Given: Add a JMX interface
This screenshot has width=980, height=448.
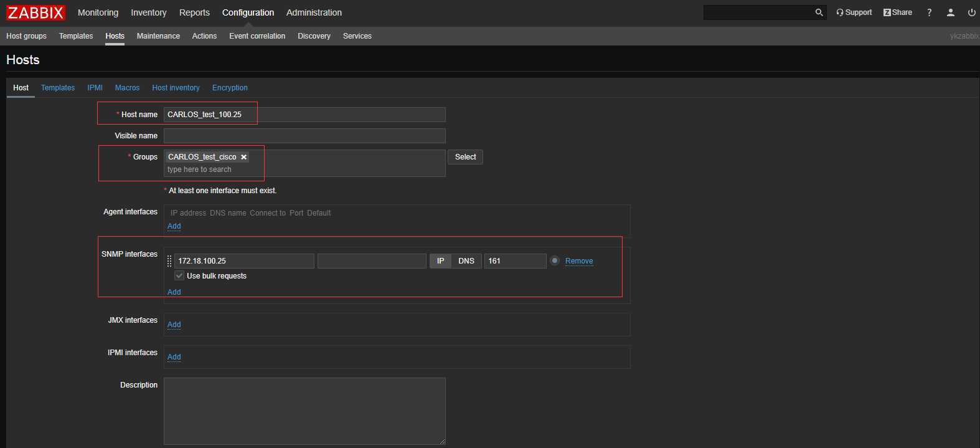Looking at the screenshot, I should [174, 325].
